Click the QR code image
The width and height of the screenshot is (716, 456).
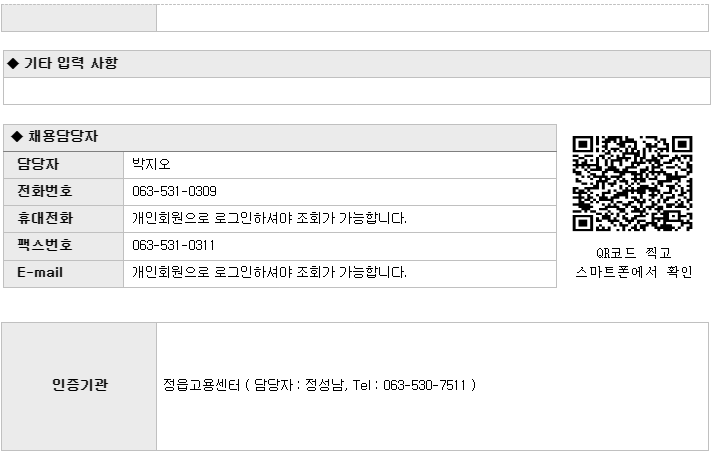pyautogui.click(x=632, y=183)
